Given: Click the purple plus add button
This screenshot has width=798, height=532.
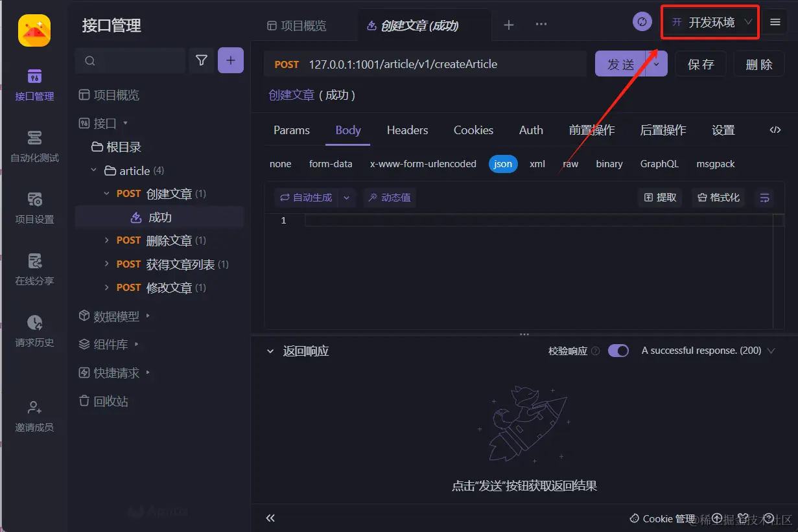Looking at the screenshot, I should pos(231,60).
